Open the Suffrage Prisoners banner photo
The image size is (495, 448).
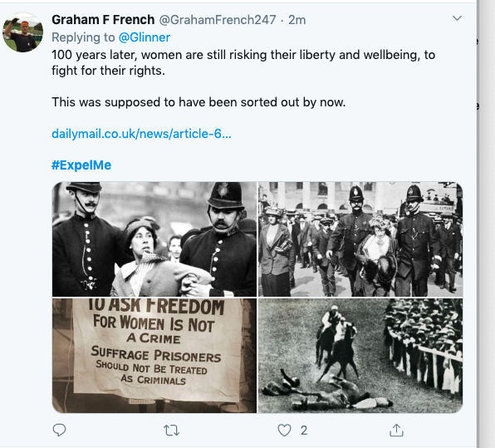tap(154, 356)
